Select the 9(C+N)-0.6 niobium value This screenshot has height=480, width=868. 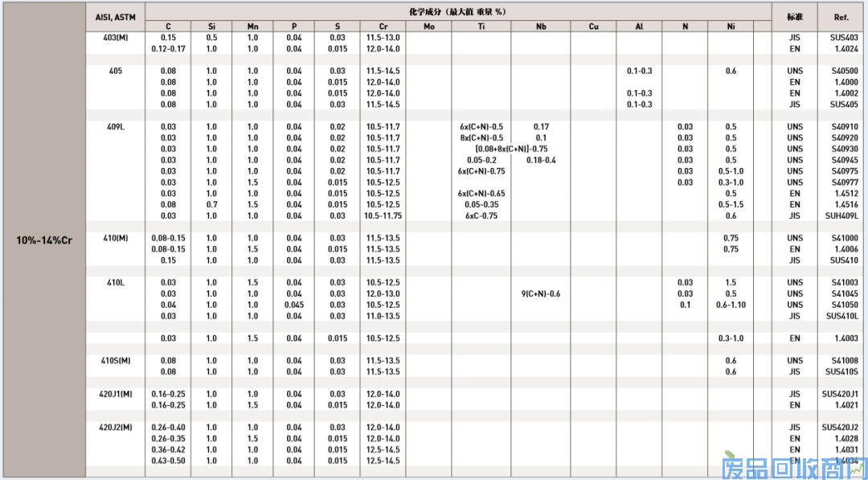(541, 293)
